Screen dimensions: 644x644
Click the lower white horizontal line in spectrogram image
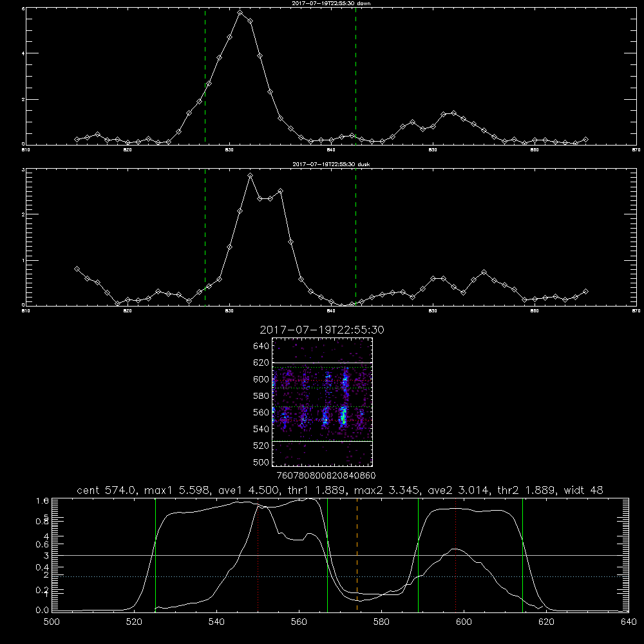pos(323,441)
